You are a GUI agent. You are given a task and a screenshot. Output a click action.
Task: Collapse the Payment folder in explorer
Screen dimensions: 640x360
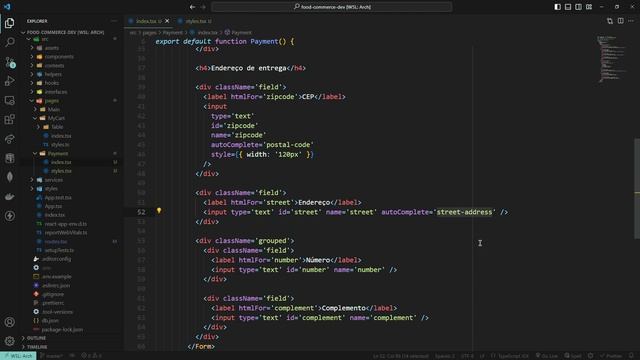point(58,153)
